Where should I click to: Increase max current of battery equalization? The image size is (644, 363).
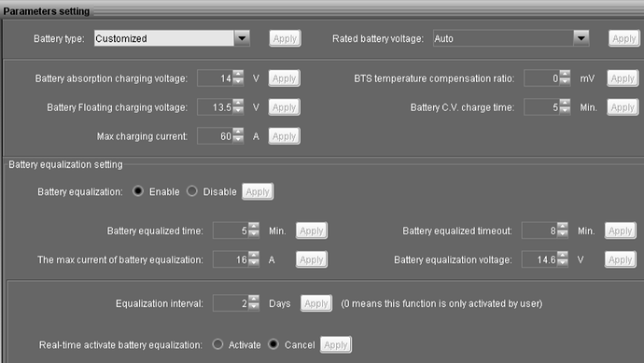point(254,256)
